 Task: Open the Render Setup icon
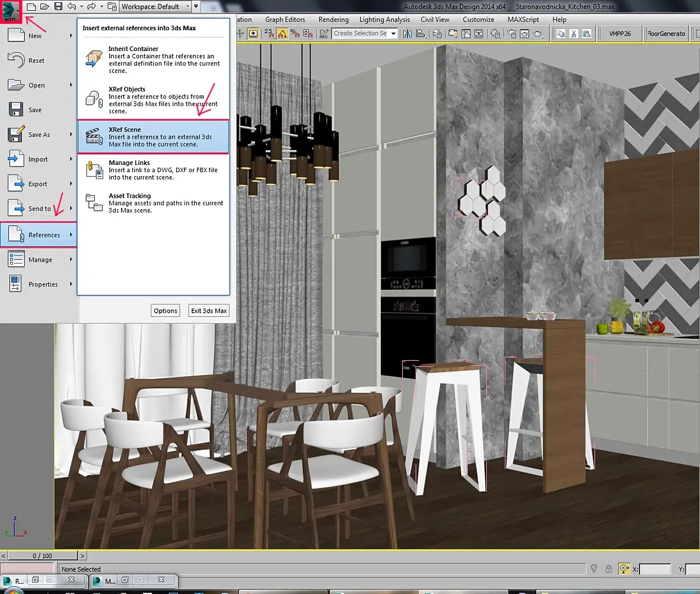coord(511,33)
